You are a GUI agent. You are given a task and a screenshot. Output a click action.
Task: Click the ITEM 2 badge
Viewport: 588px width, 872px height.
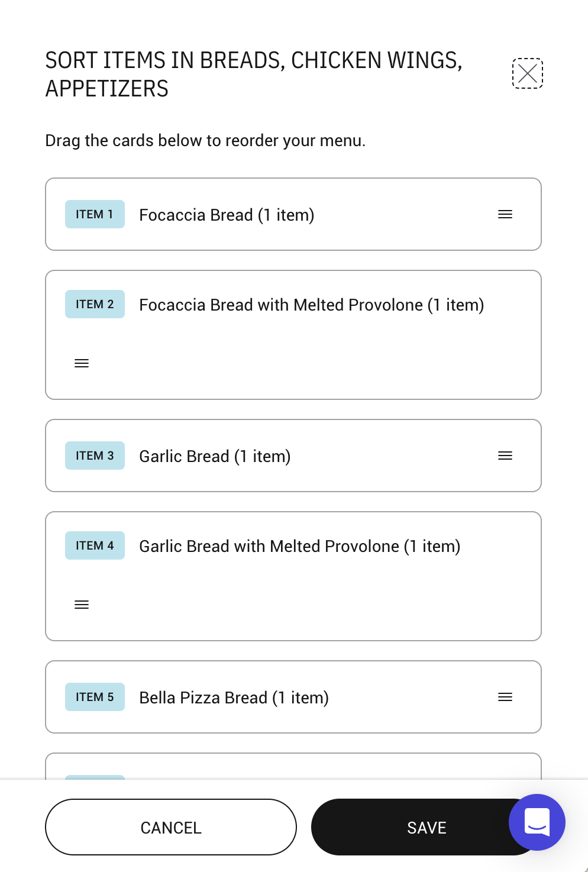[95, 304]
